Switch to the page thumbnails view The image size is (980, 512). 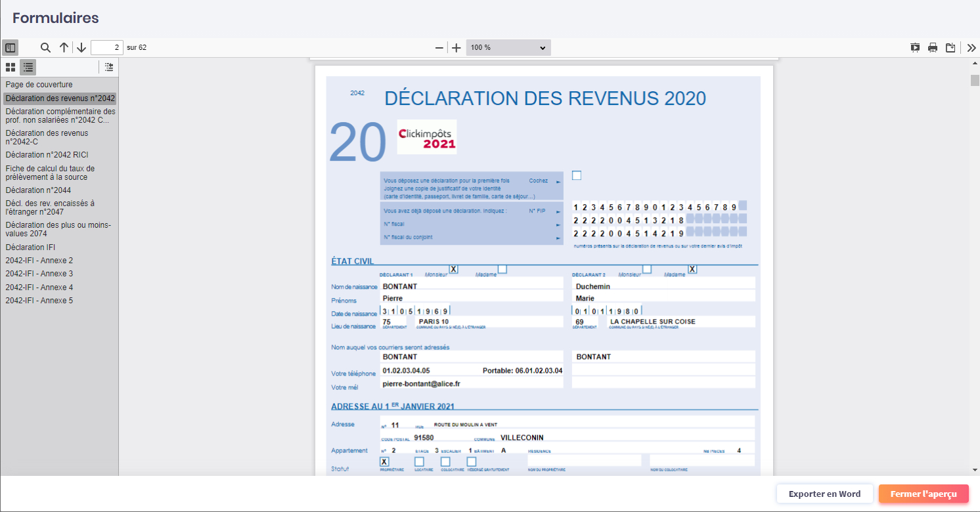[10, 67]
